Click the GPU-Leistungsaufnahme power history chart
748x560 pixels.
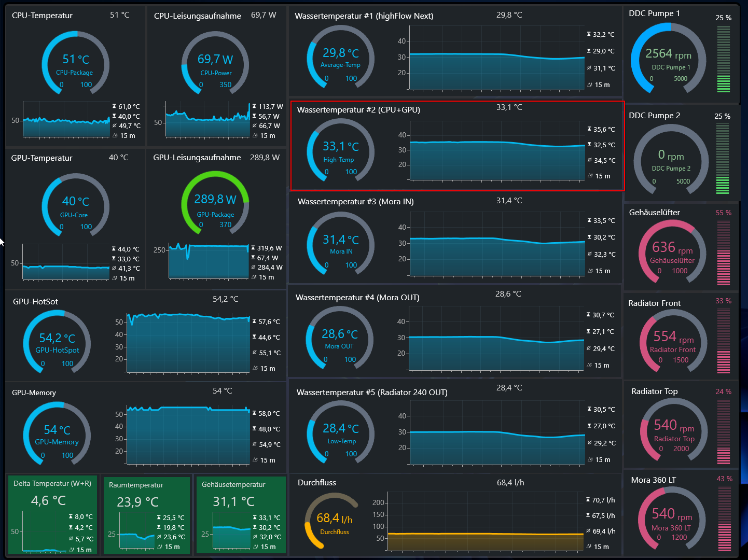(209, 260)
